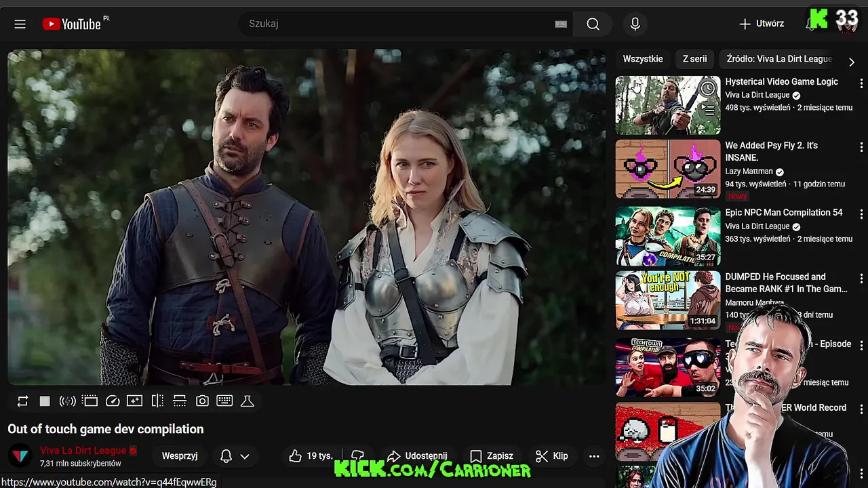
Task: Add Hysterical Video Game Logic to queue
Action: pos(708,109)
